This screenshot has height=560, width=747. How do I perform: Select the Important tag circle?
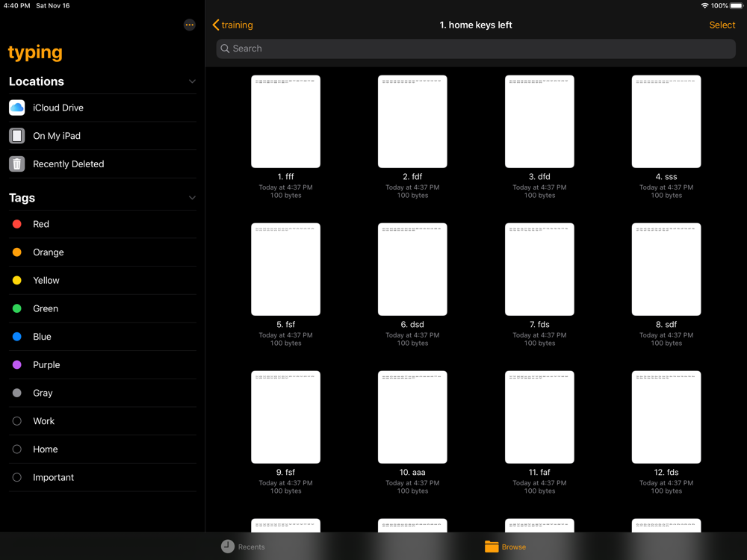coord(16,476)
